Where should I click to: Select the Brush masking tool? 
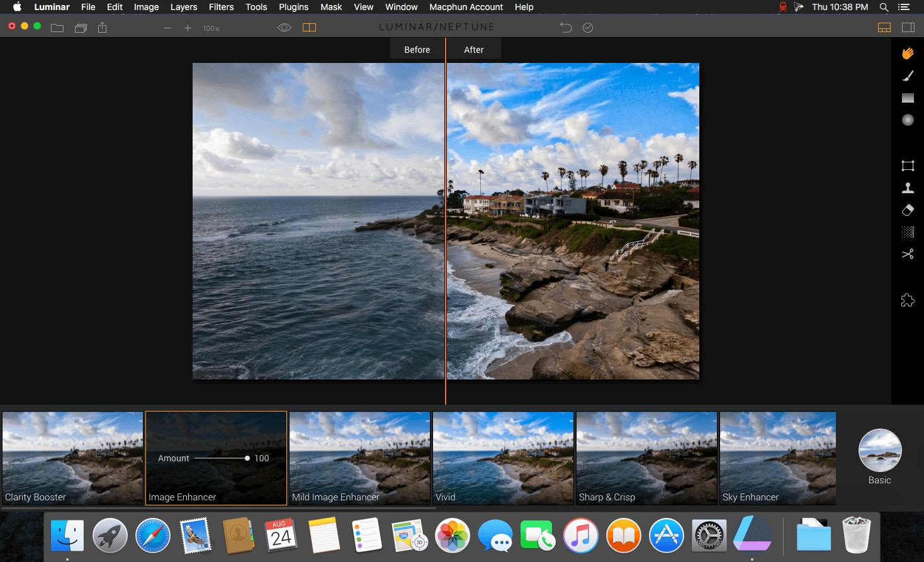(x=908, y=76)
